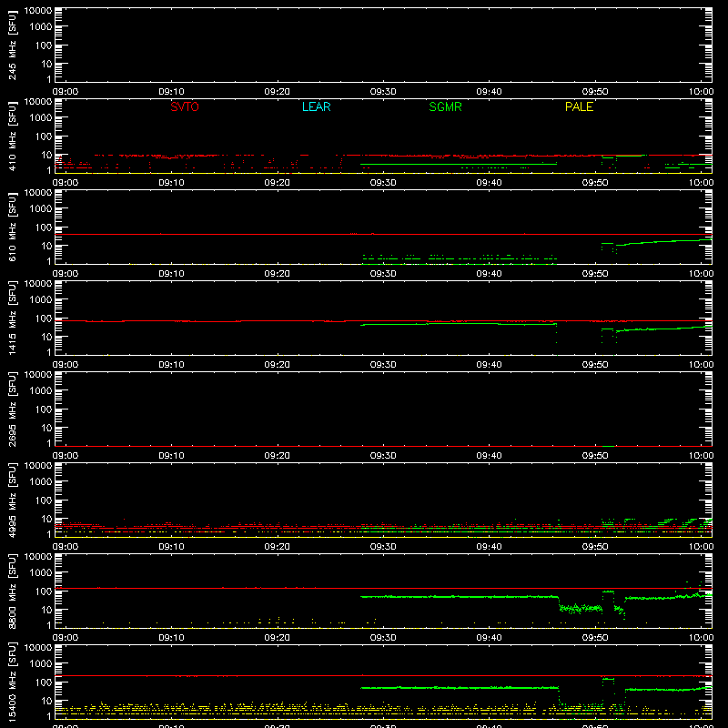Select the '245 MHz [SFU]' axis title

tap(12, 45)
